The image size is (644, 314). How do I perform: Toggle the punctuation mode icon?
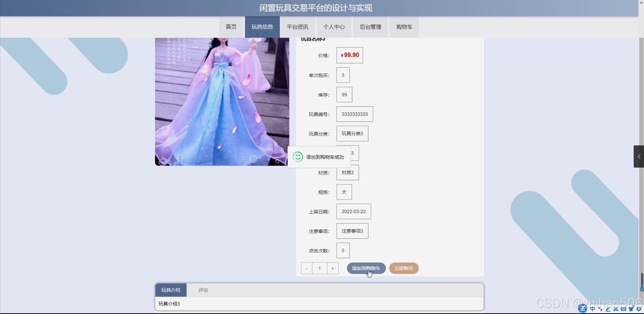coord(600,309)
